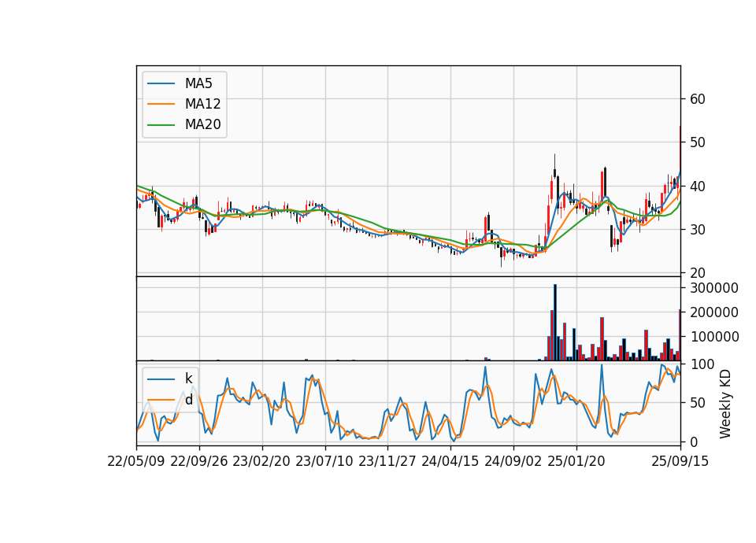The width and height of the screenshot is (756, 543).
Task: Click the date label 23/07/10
Action: point(324,462)
